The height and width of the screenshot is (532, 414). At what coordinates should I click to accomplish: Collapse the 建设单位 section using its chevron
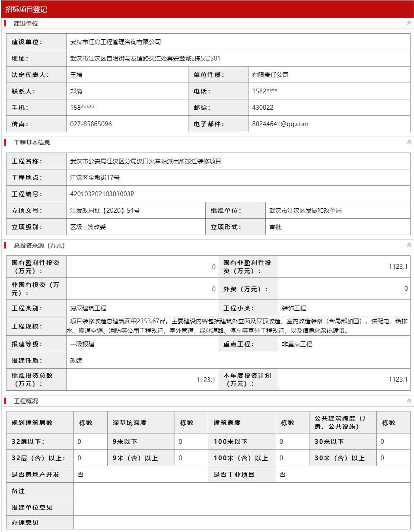[x=409, y=23]
